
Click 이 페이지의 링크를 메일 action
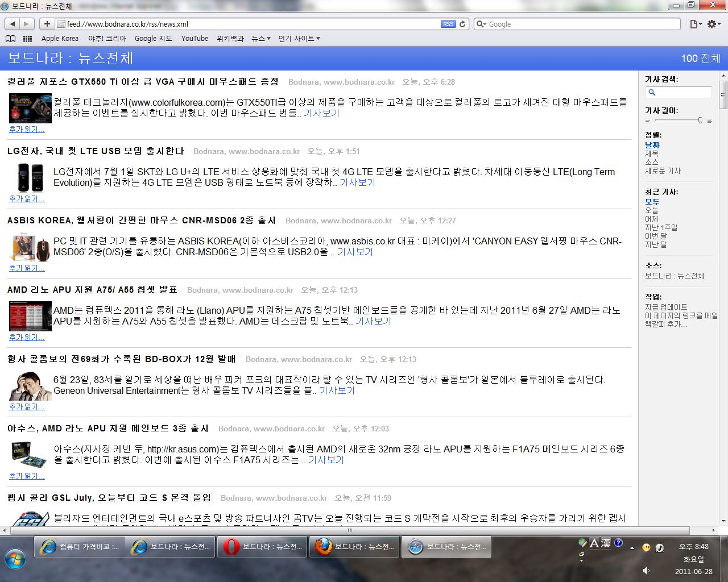click(x=681, y=315)
